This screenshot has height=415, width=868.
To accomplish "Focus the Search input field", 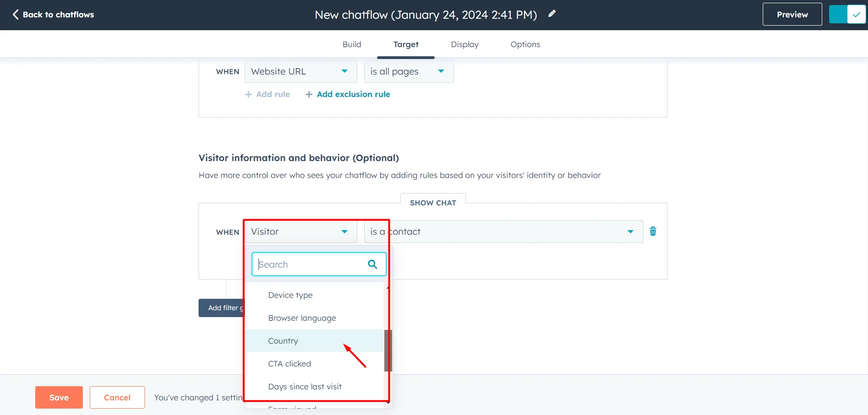I will coord(311,264).
